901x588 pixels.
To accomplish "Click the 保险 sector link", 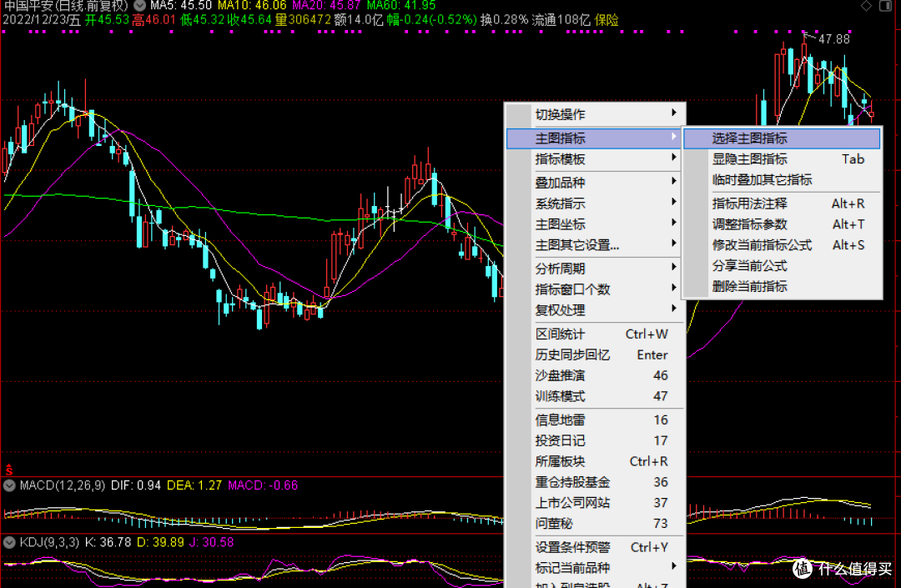I will 607,20.
